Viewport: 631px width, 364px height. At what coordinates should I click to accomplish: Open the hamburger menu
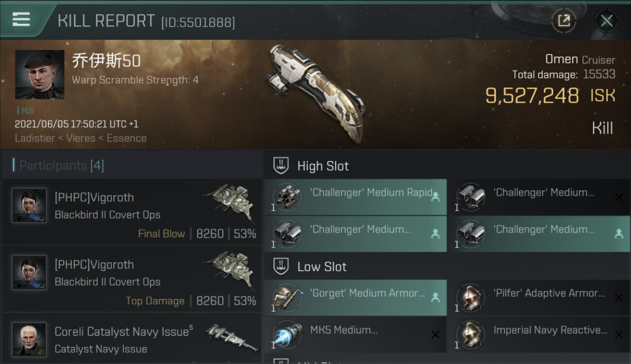[21, 19]
